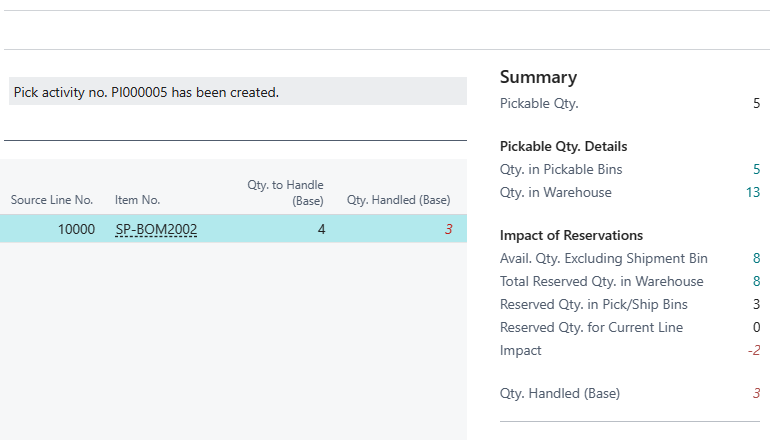This screenshot has height=440, width=780.
Task: Click Qty. Handled (Base) value in Summary panel
Action: pyautogui.click(x=756, y=393)
